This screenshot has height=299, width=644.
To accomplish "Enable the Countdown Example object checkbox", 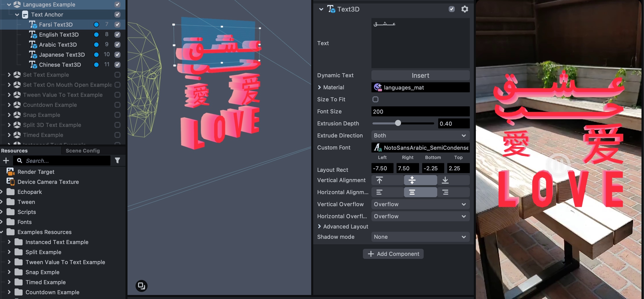I will click(117, 105).
